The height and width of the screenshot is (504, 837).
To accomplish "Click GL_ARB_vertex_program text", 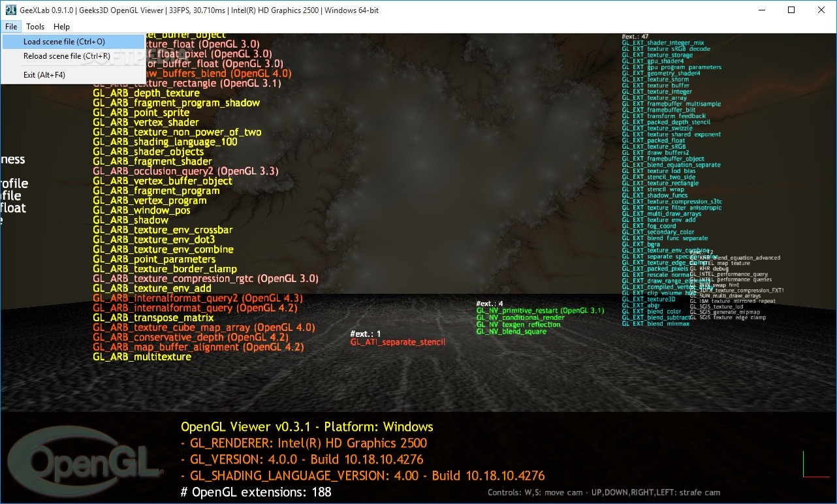I will (x=150, y=200).
